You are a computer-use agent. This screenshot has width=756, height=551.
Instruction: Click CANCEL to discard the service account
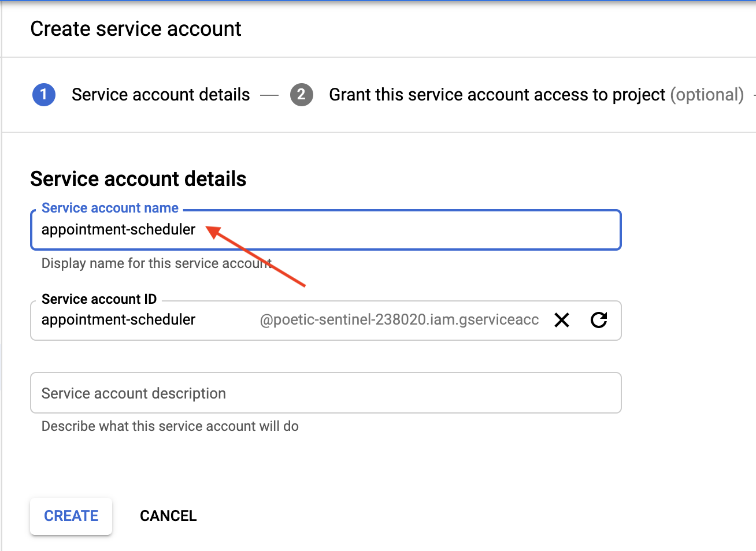pos(168,516)
